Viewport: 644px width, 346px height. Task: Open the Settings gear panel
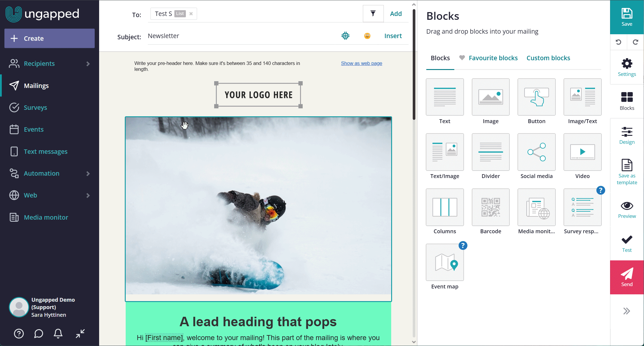(x=627, y=67)
